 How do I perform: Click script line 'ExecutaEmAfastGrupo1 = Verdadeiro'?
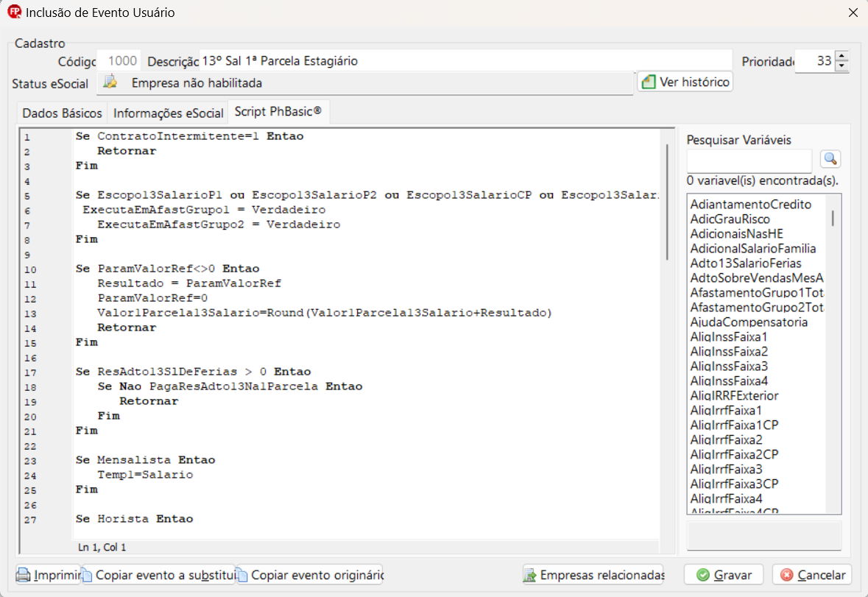point(204,210)
